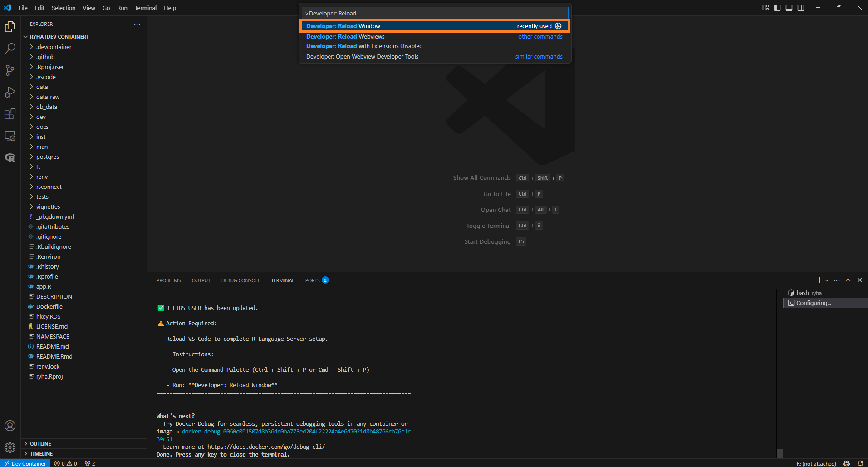Click R: (not attached) status item
The width and height of the screenshot is (868, 467).
point(816,463)
